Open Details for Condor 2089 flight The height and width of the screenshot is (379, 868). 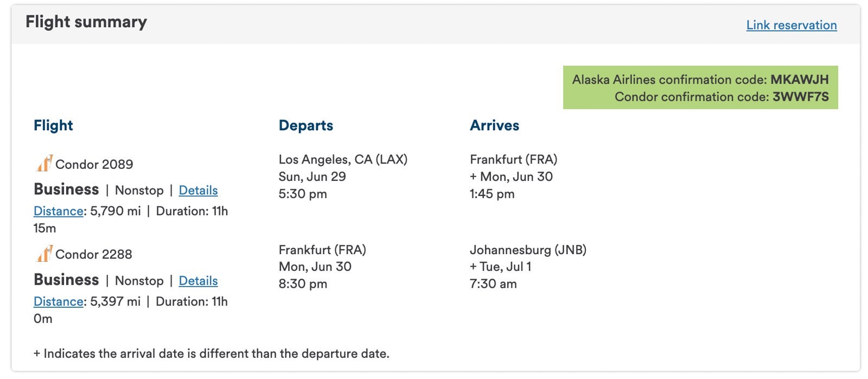pyautogui.click(x=198, y=190)
